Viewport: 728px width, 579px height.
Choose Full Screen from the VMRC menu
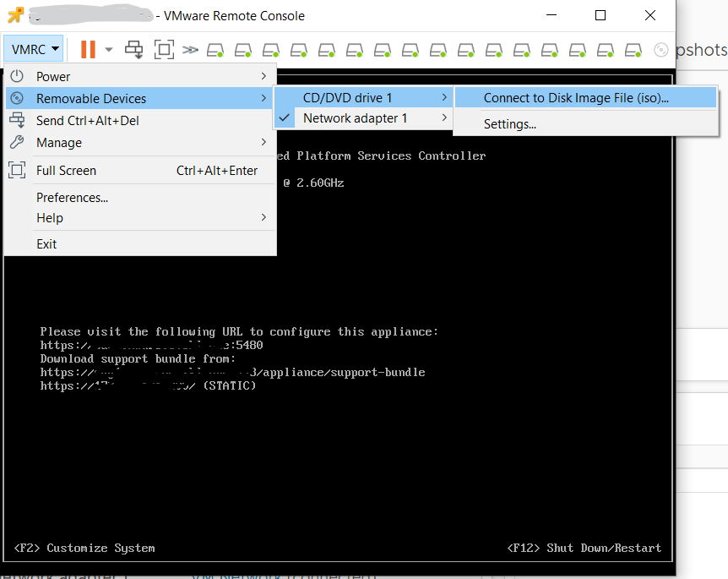pos(141,171)
